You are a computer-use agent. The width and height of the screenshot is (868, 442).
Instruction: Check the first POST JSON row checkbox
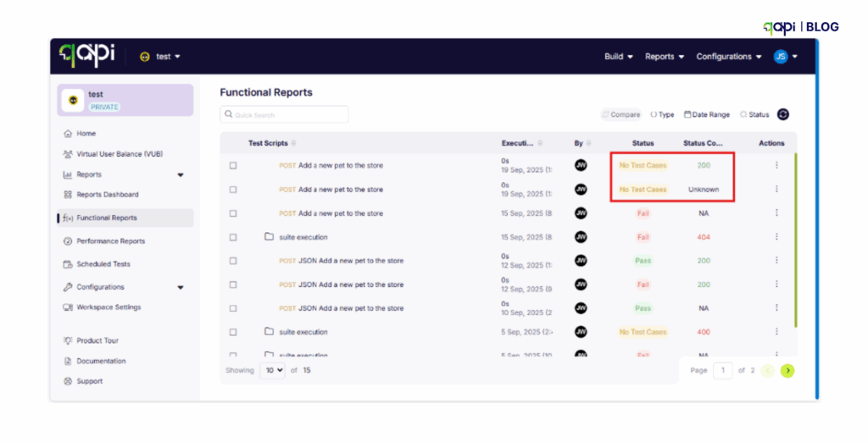coord(233,261)
